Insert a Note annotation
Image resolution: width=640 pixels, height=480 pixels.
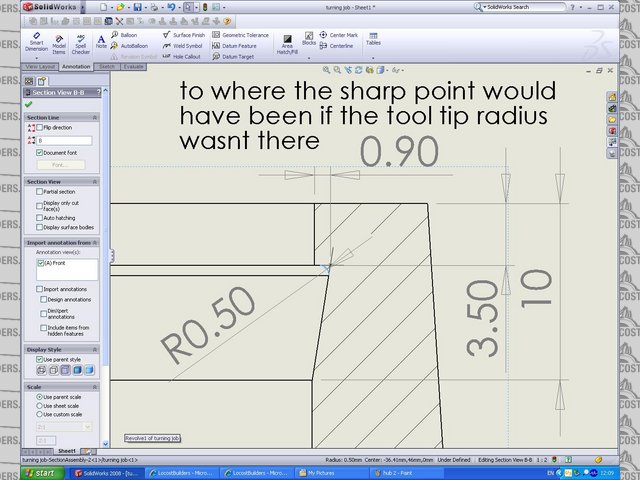101,42
